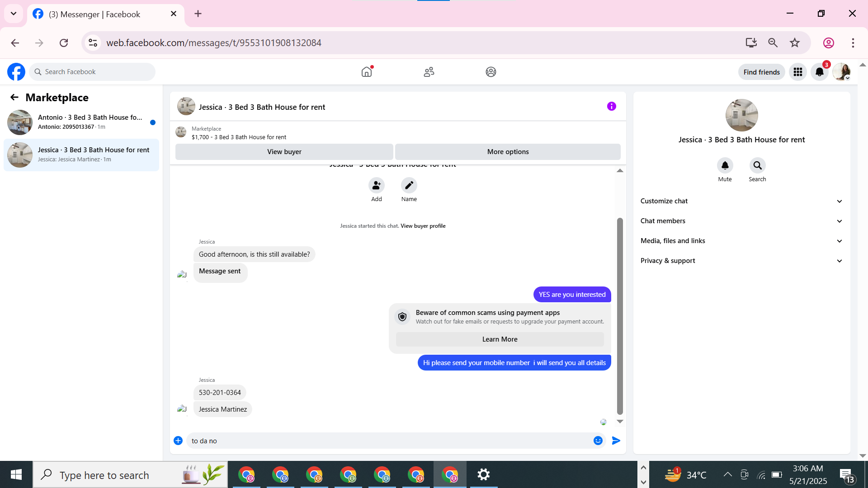
Task: Open Chrome three-dot menu
Action: [x=853, y=43]
